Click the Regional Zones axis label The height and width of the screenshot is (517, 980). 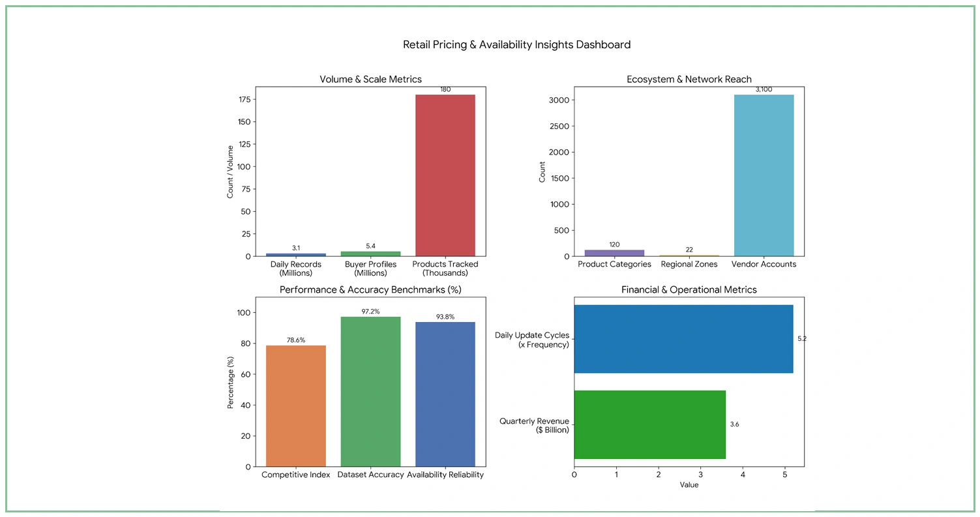(x=689, y=265)
